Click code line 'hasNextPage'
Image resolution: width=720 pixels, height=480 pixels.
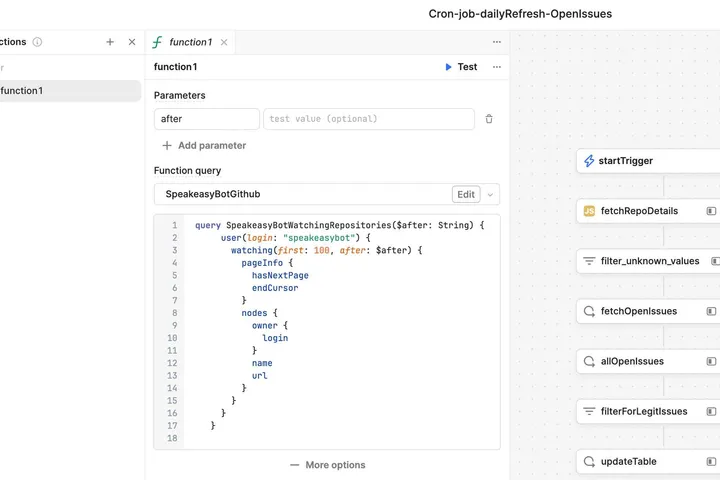click(280, 275)
